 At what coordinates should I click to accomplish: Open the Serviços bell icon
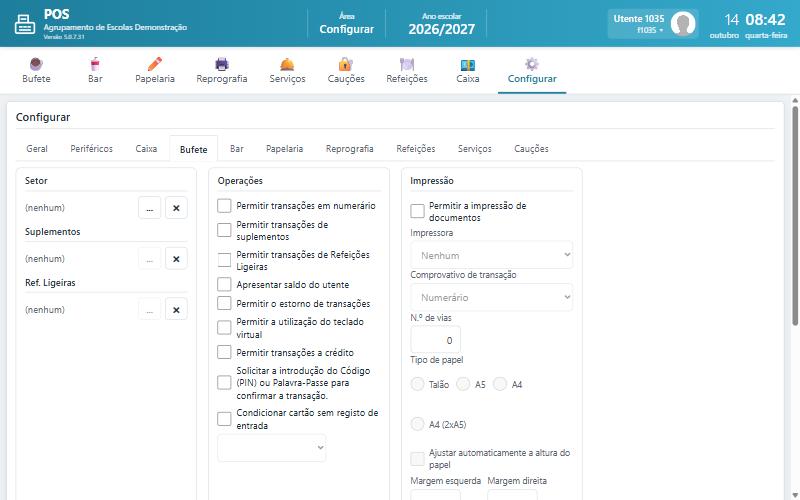[x=287, y=64]
